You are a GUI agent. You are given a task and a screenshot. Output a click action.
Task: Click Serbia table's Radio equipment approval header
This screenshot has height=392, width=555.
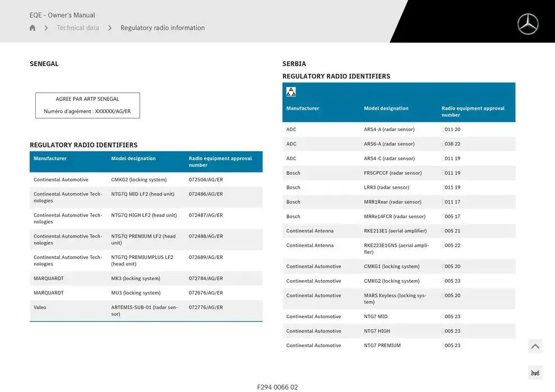(473, 111)
